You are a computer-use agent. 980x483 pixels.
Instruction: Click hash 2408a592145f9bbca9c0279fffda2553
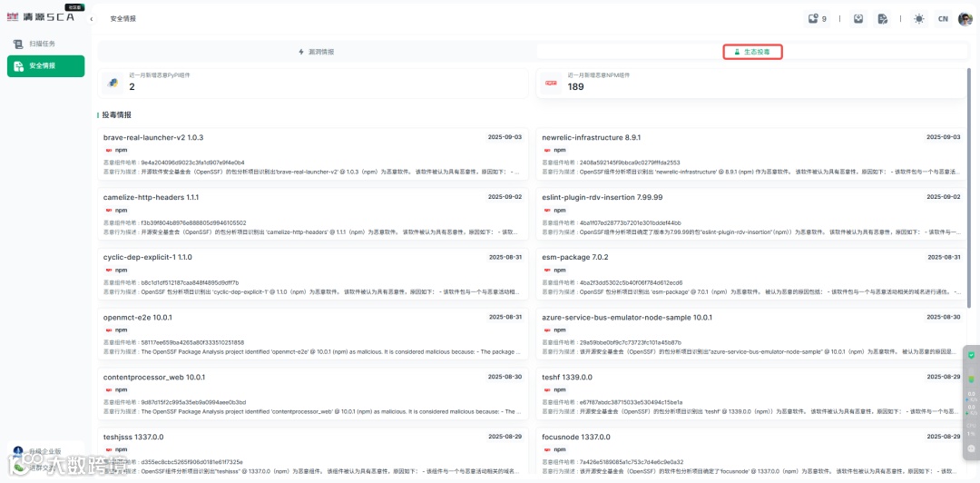(x=630, y=162)
